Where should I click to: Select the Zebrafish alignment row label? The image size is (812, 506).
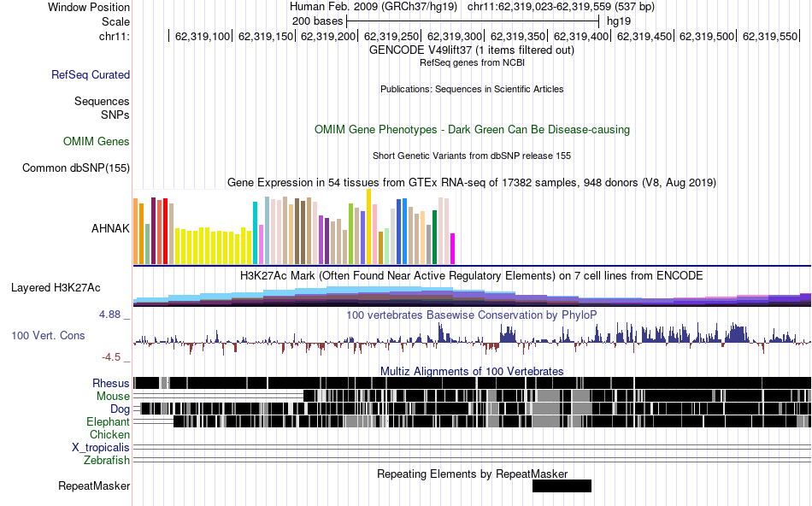click(x=107, y=460)
